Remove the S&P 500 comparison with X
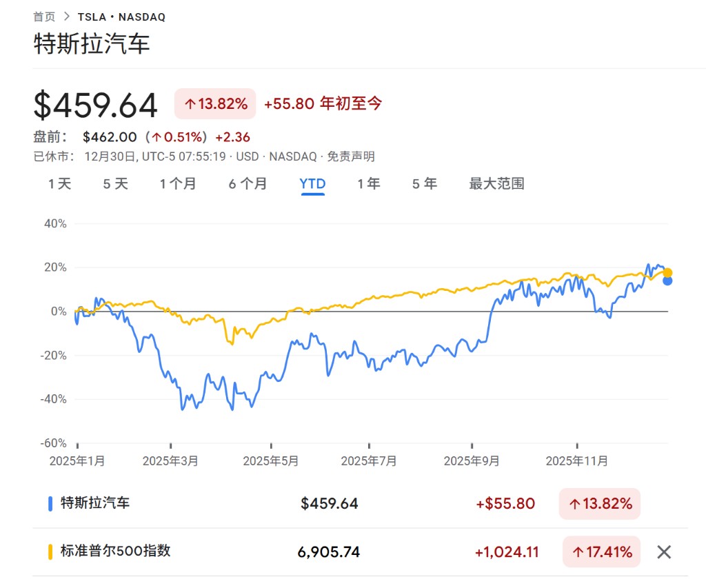Viewport: 706px width, 588px height. [663, 551]
